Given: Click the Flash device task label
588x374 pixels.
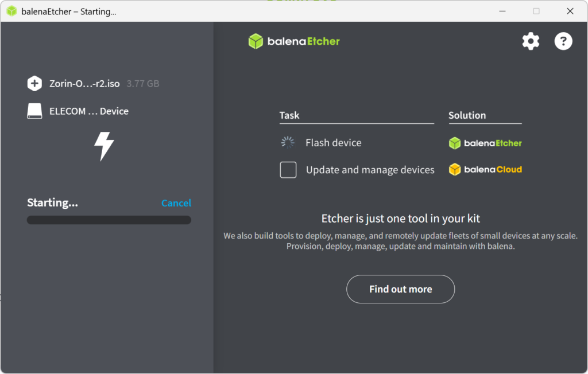Looking at the screenshot, I should click(333, 143).
